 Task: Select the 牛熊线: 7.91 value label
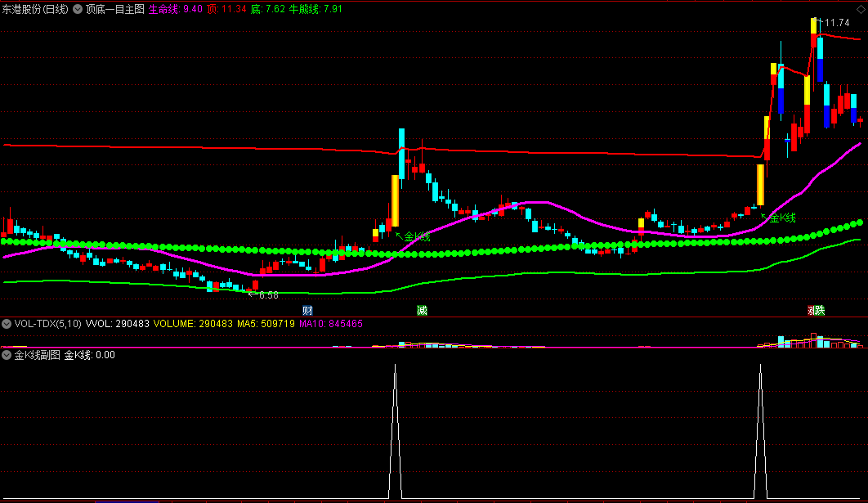(x=315, y=9)
